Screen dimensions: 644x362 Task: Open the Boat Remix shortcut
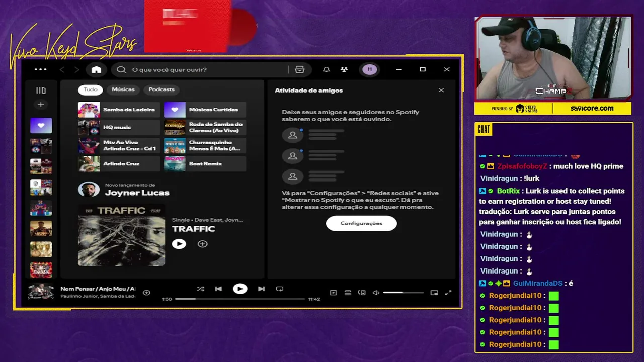[x=205, y=164]
